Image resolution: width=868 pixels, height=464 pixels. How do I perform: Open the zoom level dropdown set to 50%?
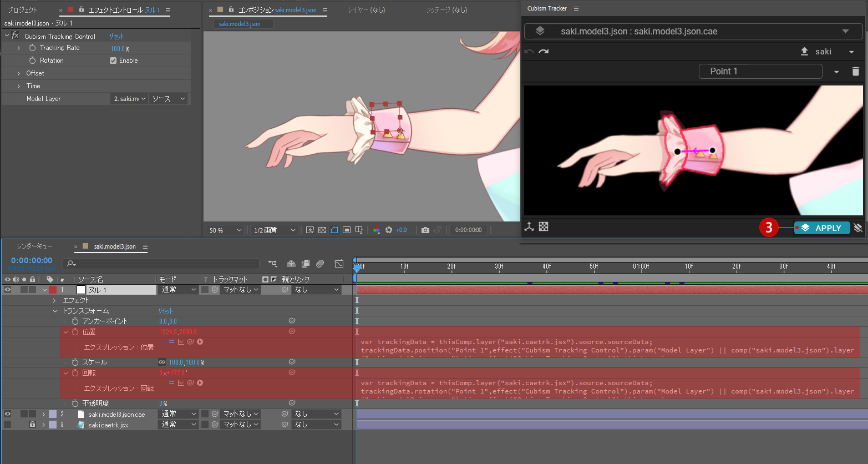[x=224, y=229]
